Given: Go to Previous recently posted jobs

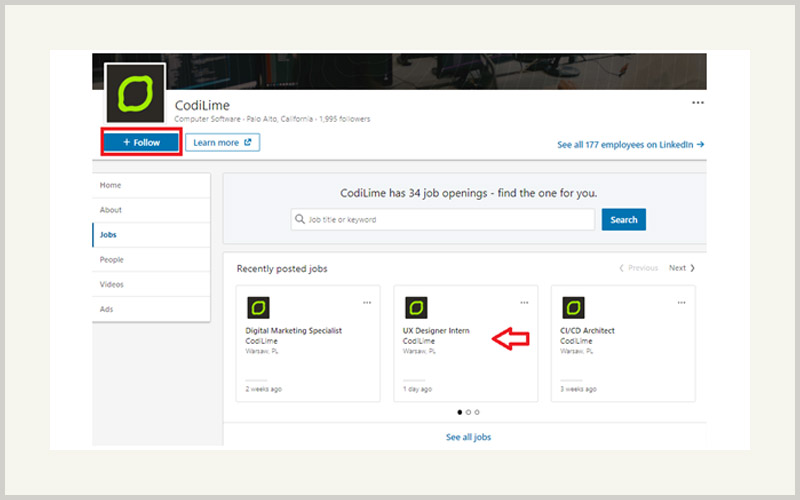Looking at the screenshot, I should 638,268.
